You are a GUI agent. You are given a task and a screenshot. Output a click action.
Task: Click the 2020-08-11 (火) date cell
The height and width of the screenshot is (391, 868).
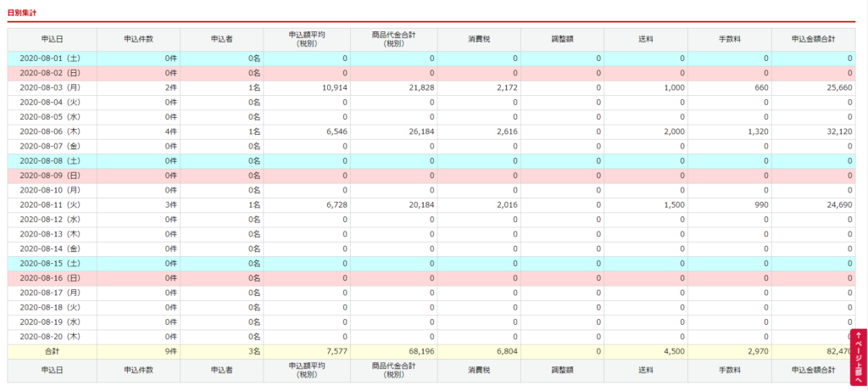tap(52, 205)
